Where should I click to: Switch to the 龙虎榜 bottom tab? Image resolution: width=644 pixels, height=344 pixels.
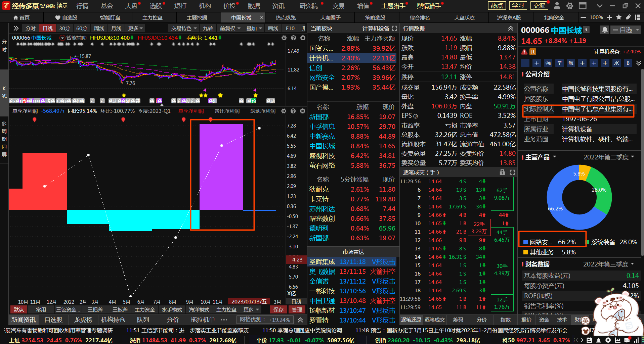pos(83,320)
